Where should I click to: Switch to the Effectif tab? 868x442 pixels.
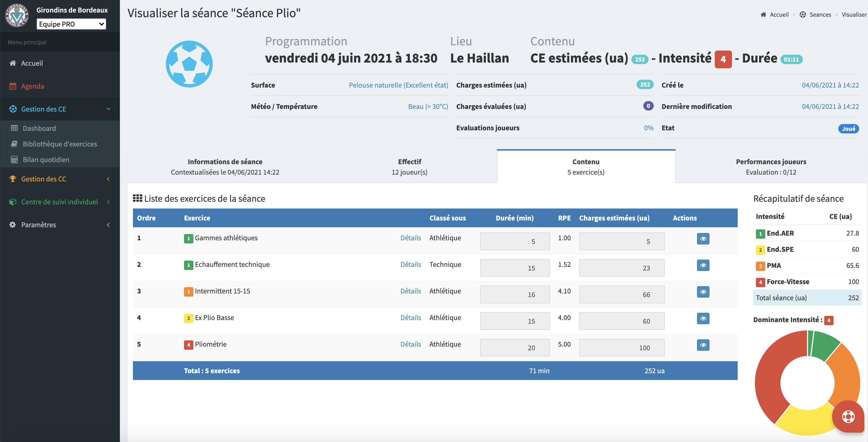coord(409,167)
